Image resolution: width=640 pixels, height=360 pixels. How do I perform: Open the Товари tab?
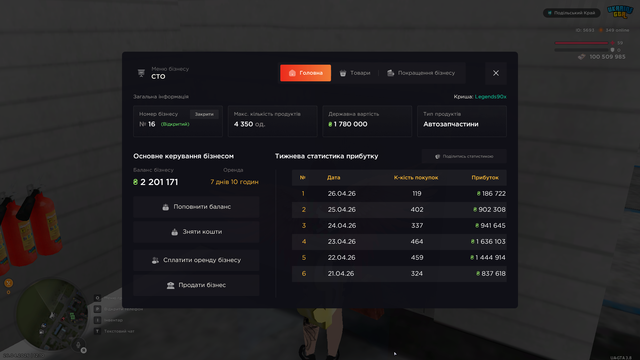click(x=355, y=73)
